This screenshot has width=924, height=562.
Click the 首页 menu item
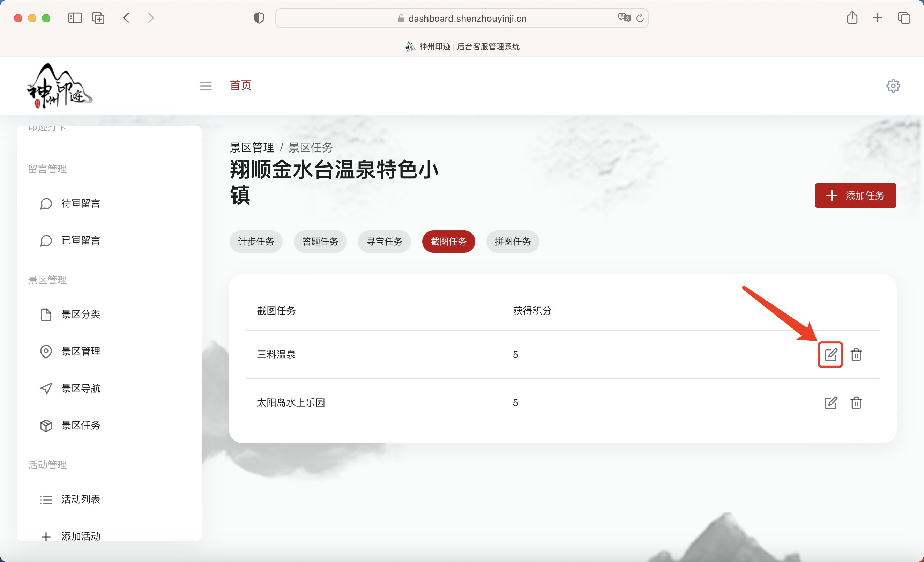240,86
